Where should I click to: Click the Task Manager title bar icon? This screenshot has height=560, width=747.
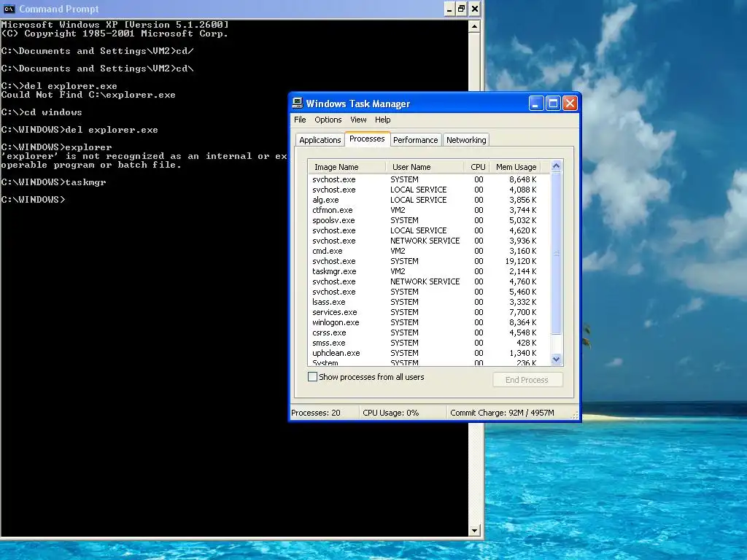(x=298, y=103)
